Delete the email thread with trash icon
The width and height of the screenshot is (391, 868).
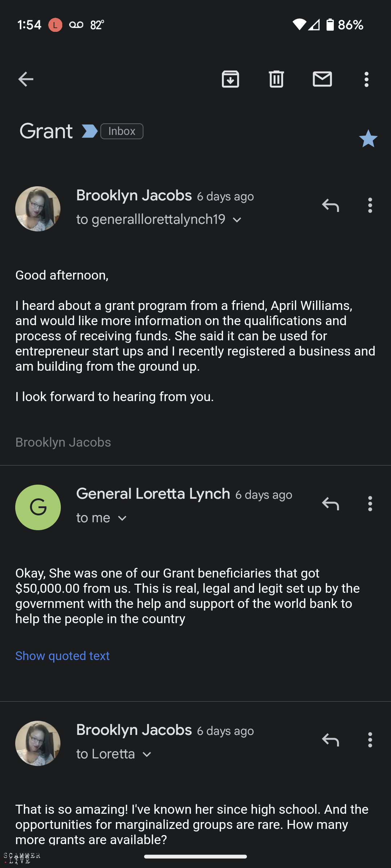pos(276,79)
